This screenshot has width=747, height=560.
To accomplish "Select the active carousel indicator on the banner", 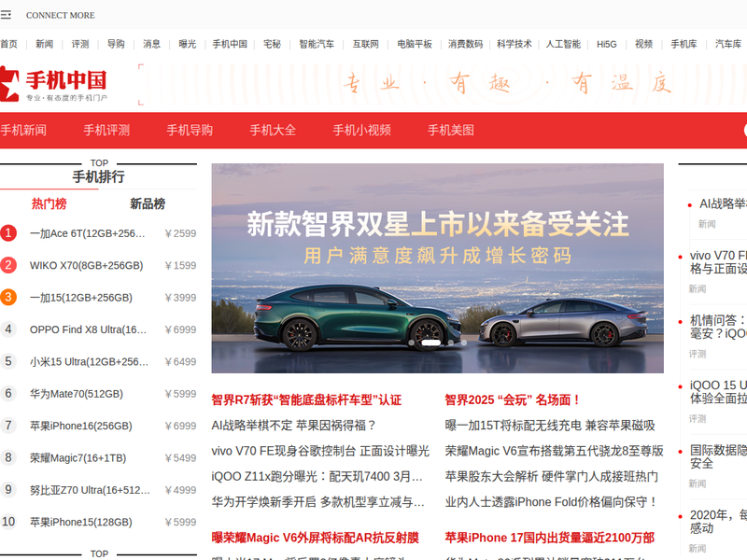I will pos(430,342).
